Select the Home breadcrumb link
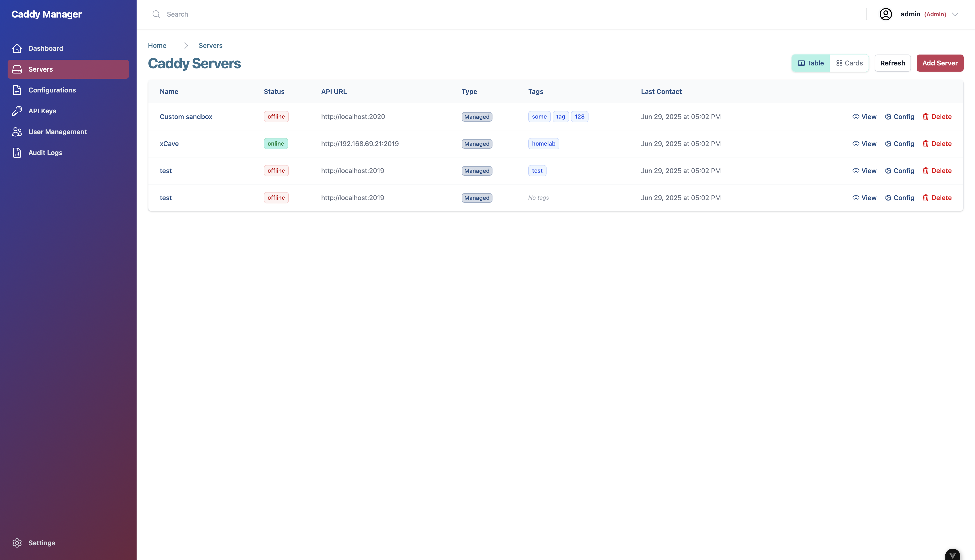 (157, 45)
